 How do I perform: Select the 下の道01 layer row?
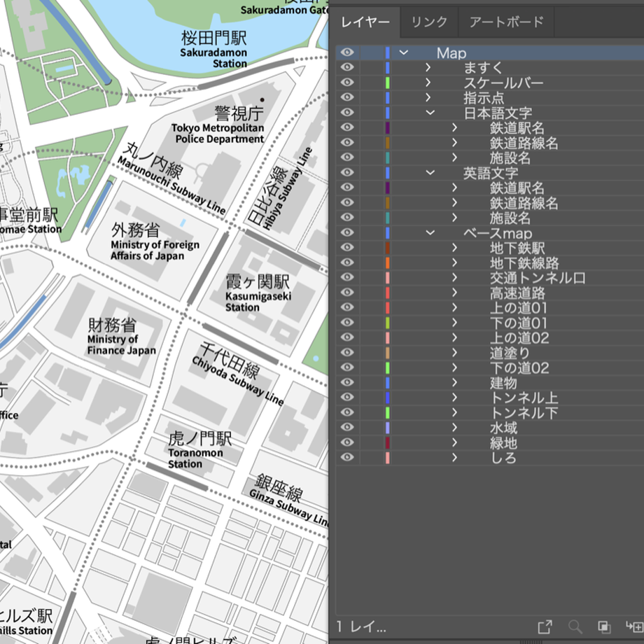490,323
